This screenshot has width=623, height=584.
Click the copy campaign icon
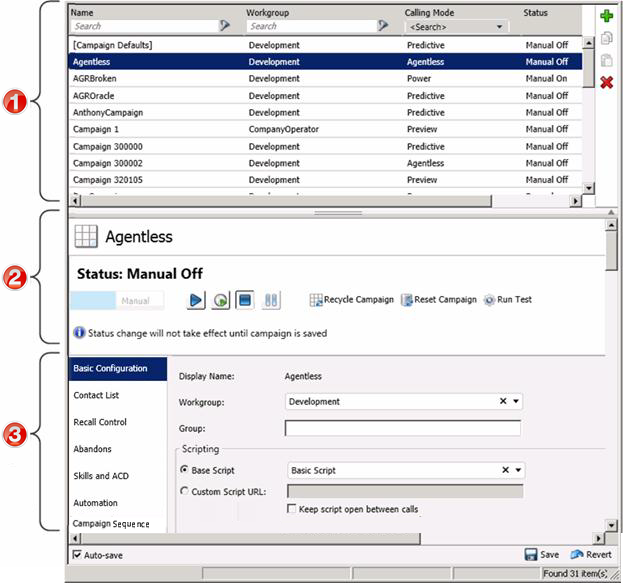coord(606,38)
